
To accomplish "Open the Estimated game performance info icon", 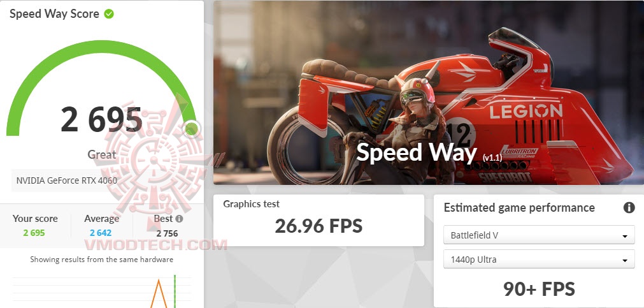I will (x=629, y=208).
